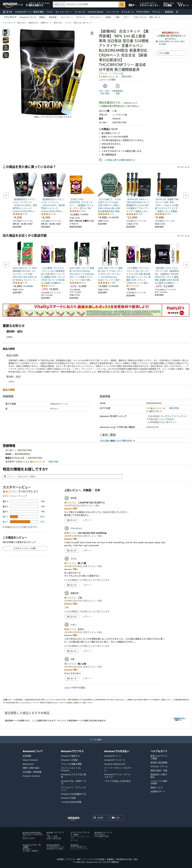
Task: Click 閲覧履歴を表示して編集する link
Action: tap(180, 719)
